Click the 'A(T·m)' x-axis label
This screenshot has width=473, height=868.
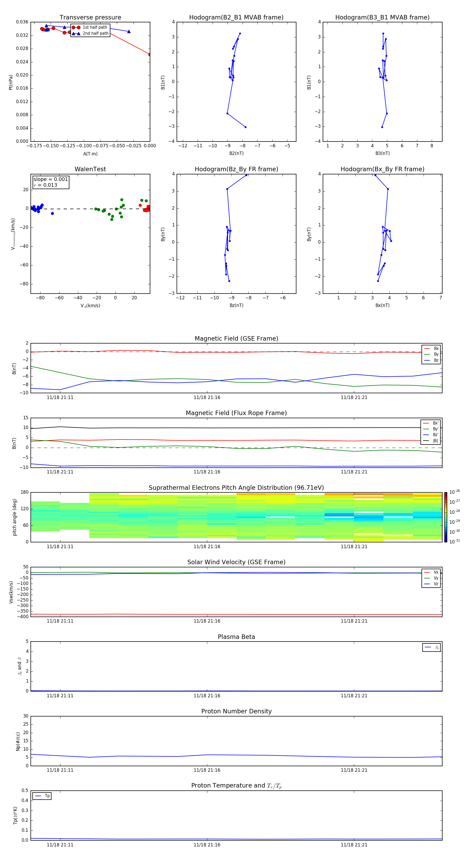[x=90, y=154]
